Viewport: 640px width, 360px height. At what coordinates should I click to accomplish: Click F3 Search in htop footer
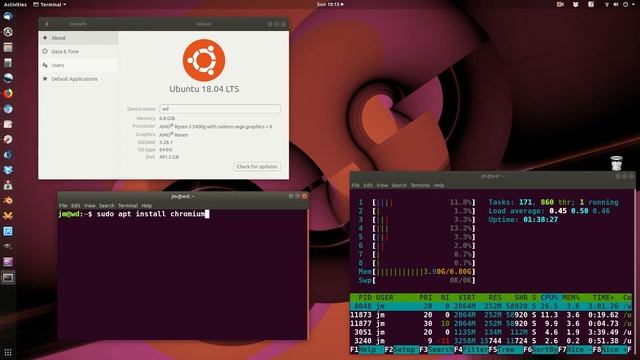click(x=436, y=350)
